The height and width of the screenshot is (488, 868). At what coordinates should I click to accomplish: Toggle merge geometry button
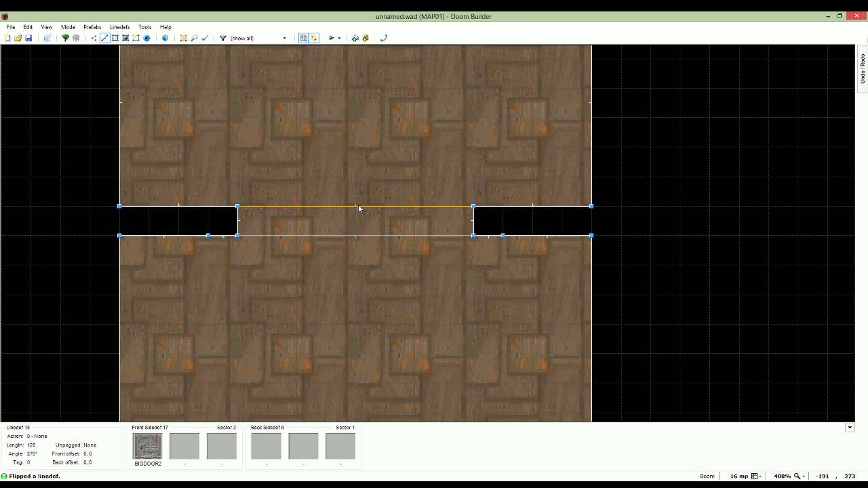click(314, 38)
